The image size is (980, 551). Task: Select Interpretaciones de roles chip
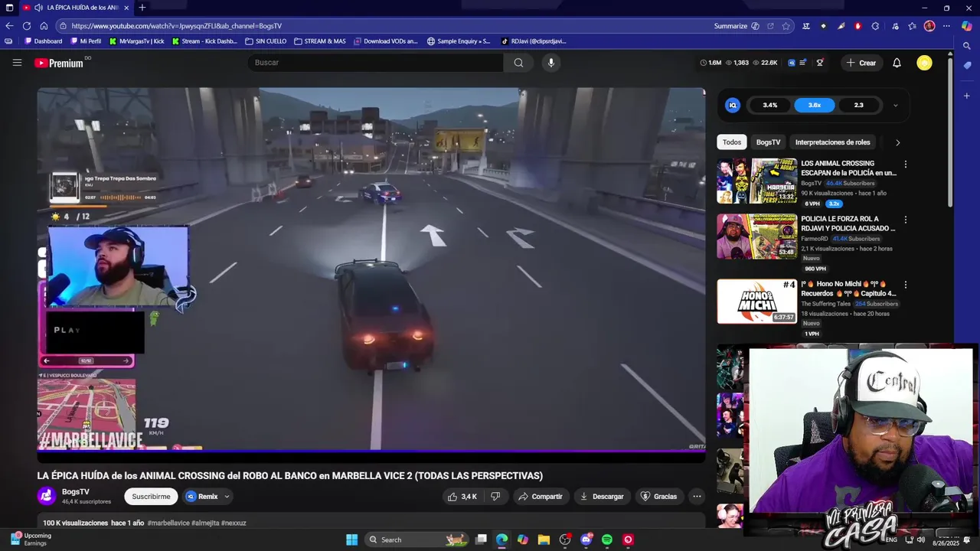coord(832,142)
